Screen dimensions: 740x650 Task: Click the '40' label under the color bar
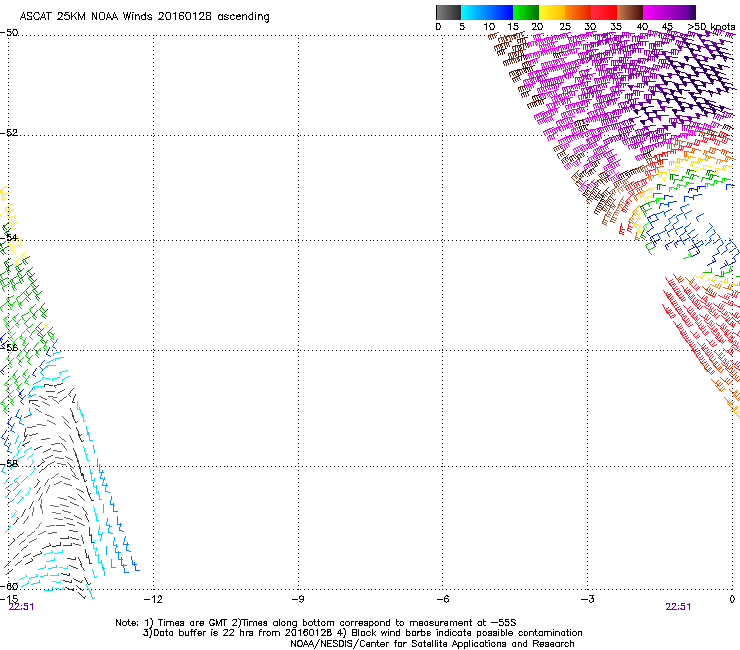642,27
